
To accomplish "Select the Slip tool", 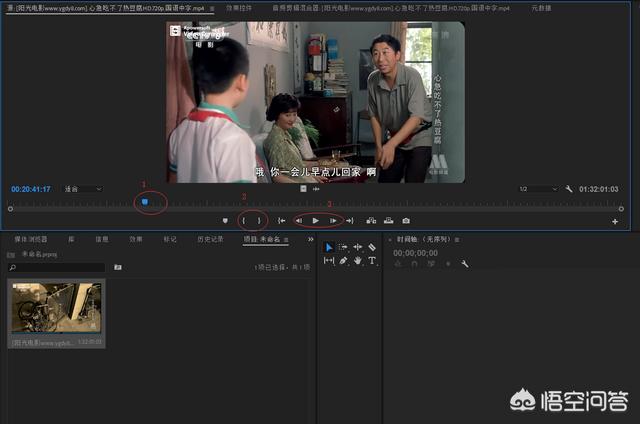I will [x=329, y=260].
